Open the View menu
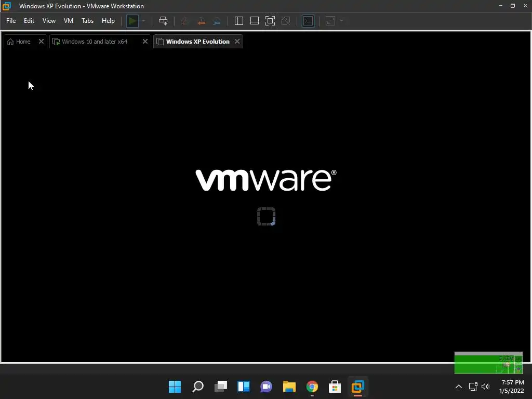 pyautogui.click(x=49, y=21)
